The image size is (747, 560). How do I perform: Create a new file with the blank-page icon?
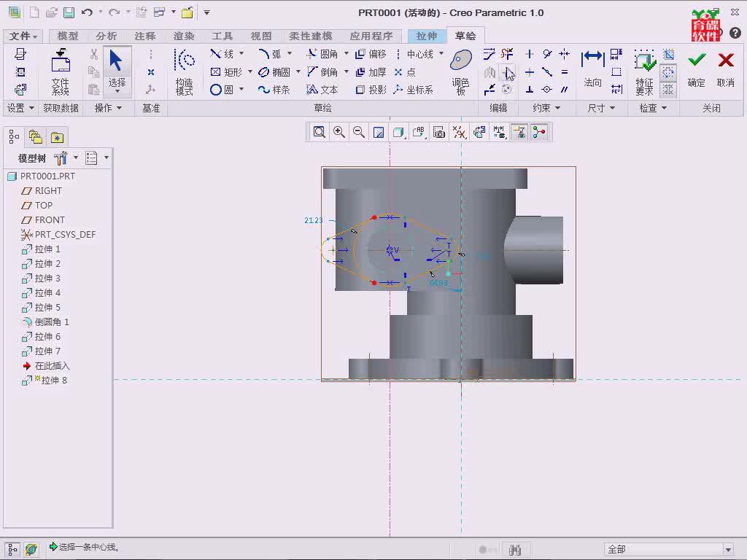point(34,12)
